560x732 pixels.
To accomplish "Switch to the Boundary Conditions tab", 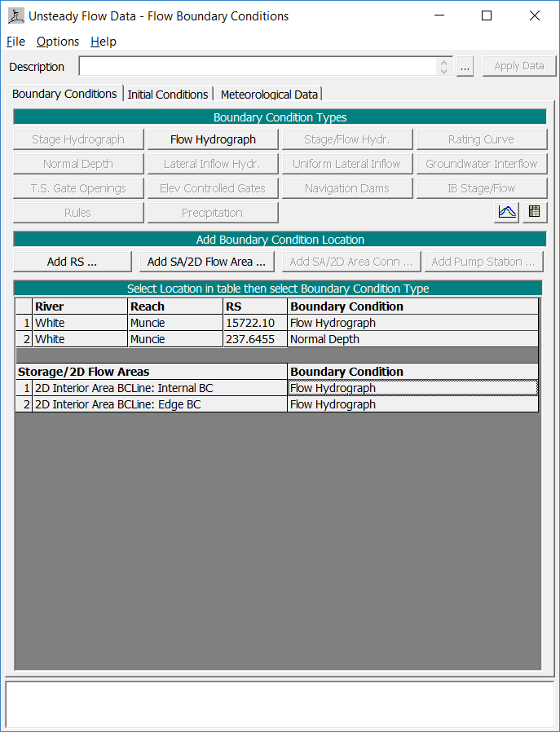I will 64,94.
